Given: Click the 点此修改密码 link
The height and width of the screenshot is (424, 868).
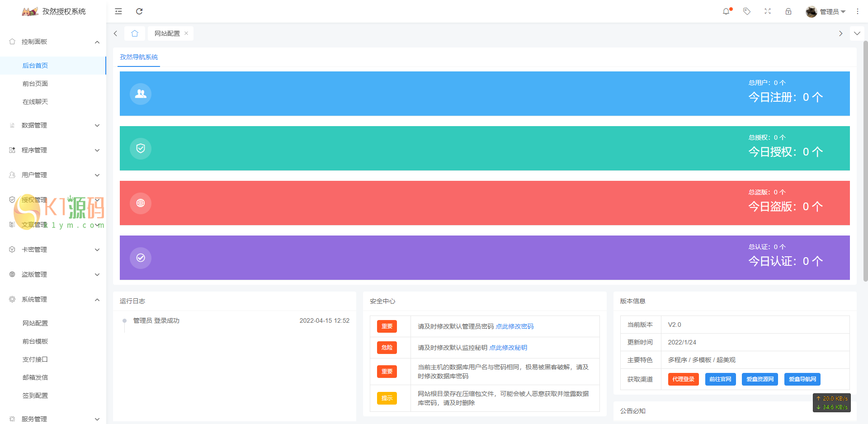Looking at the screenshot, I should [514, 326].
